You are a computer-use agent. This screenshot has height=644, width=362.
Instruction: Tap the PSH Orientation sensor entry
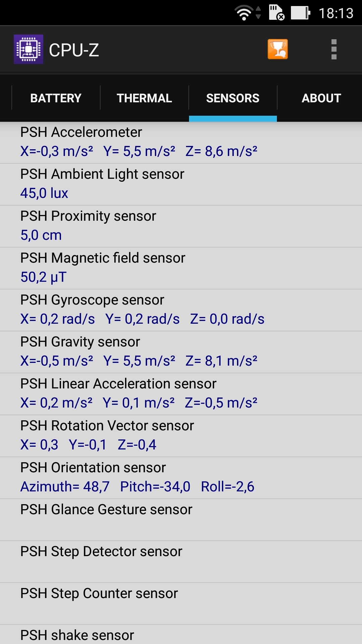point(181,478)
